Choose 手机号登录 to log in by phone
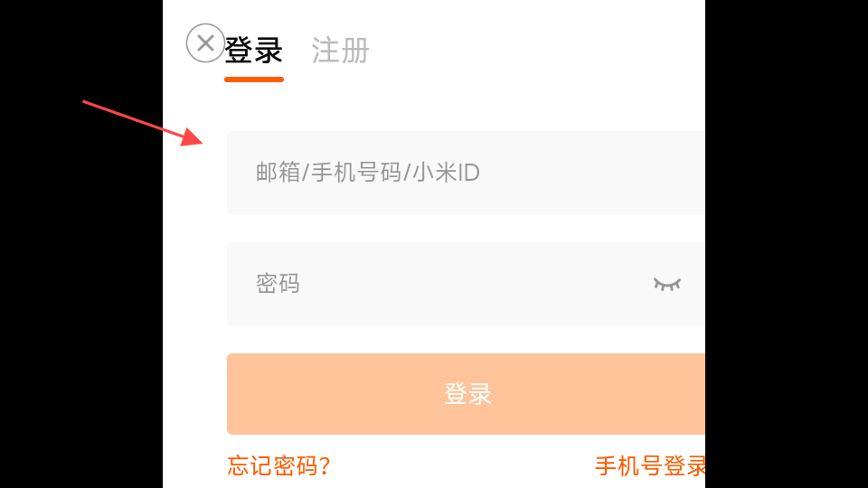The width and height of the screenshot is (868, 488). coord(650,466)
